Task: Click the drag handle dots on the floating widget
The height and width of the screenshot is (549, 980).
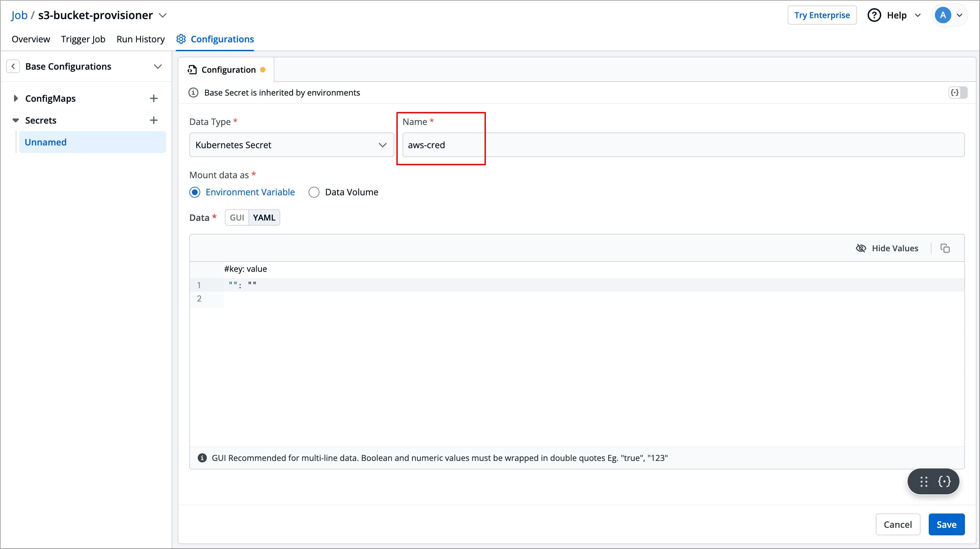Action: (x=924, y=481)
